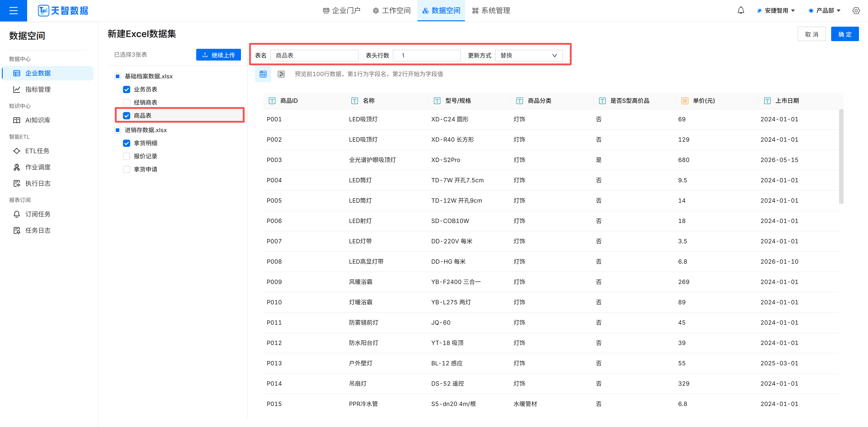
Task: Open the settings gear icon
Action: [856, 10]
